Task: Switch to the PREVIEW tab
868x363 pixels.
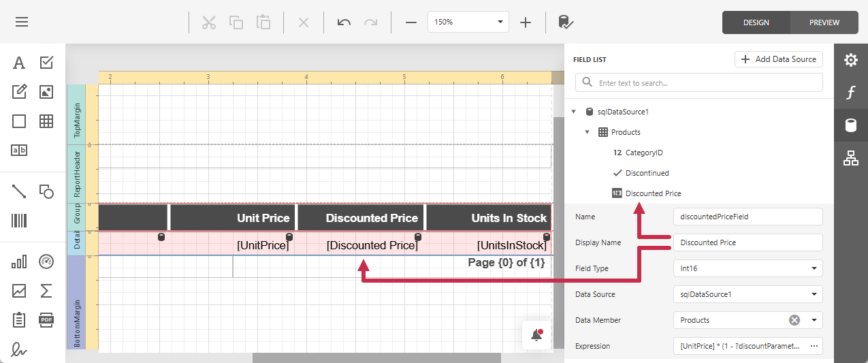Action: point(824,22)
